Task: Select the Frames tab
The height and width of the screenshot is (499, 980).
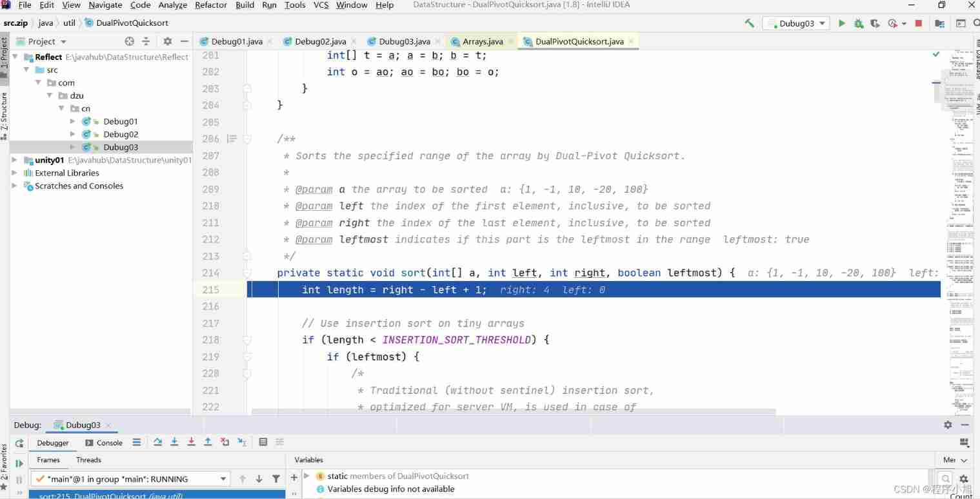Action: 48,460
